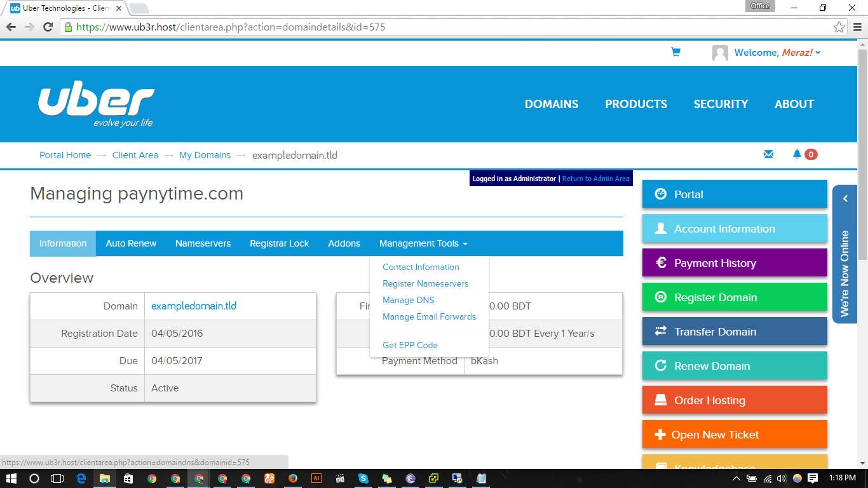Viewport: 868px width, 488px height.
Task: Open Skype from taskbar
Action: (x=363, y=478)
